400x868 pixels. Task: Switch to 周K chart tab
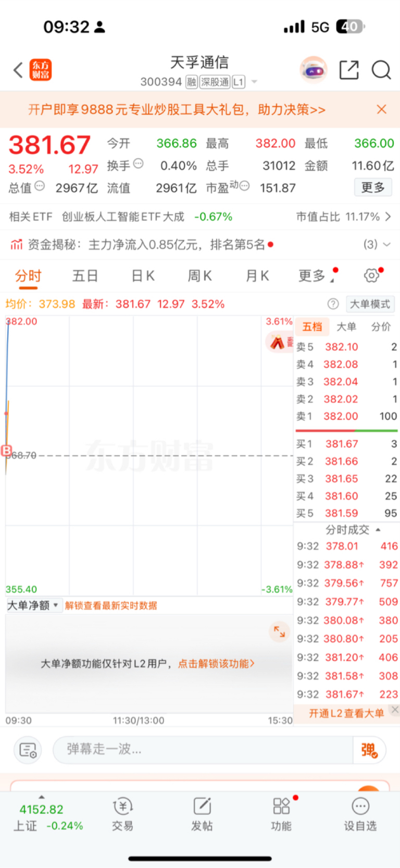pos(200,276)
